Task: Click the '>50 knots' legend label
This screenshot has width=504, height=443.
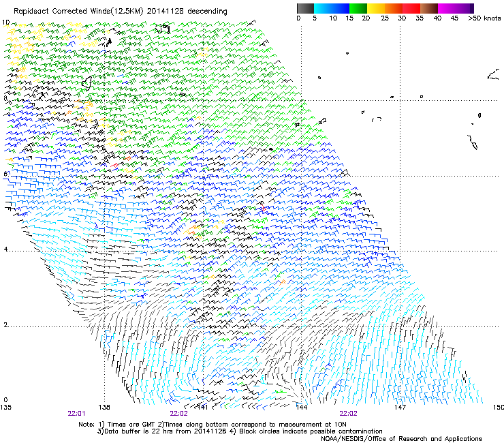Action: pos(484,18)
